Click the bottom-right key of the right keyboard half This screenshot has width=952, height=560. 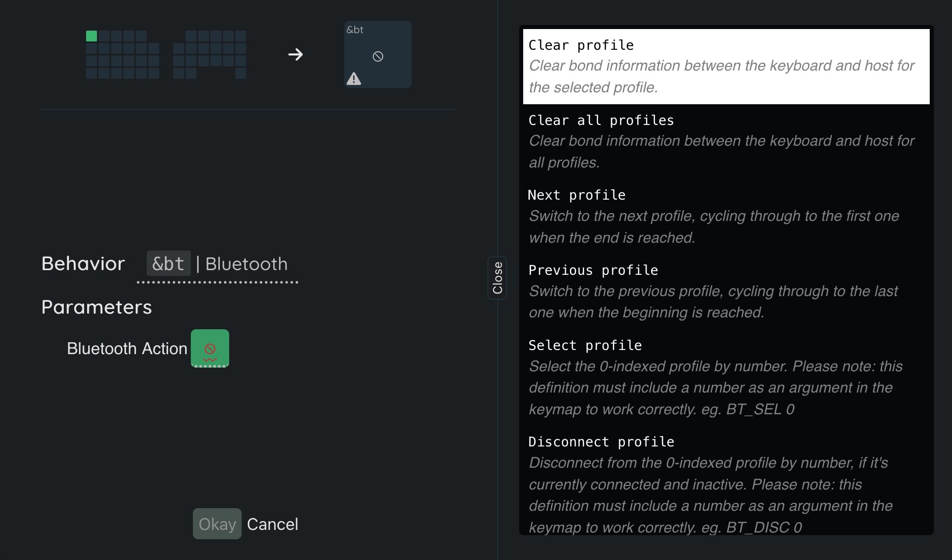click(x=241, y=73)
